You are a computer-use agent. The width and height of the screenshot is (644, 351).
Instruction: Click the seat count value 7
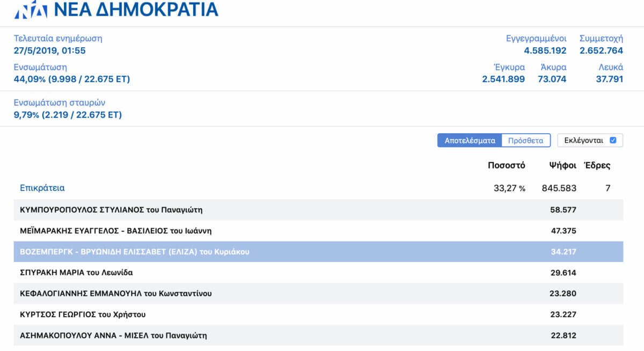point(608,188)
